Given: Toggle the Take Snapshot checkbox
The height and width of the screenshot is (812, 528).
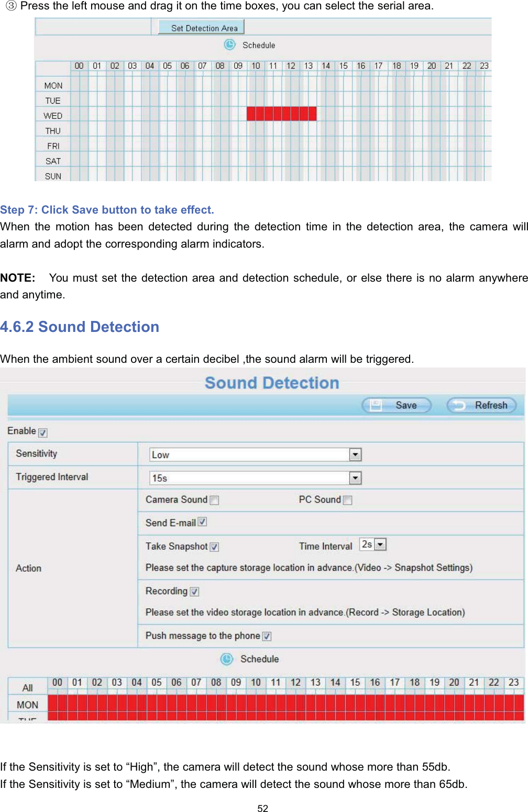Looking at the screenshot, I should pos(214,547).
